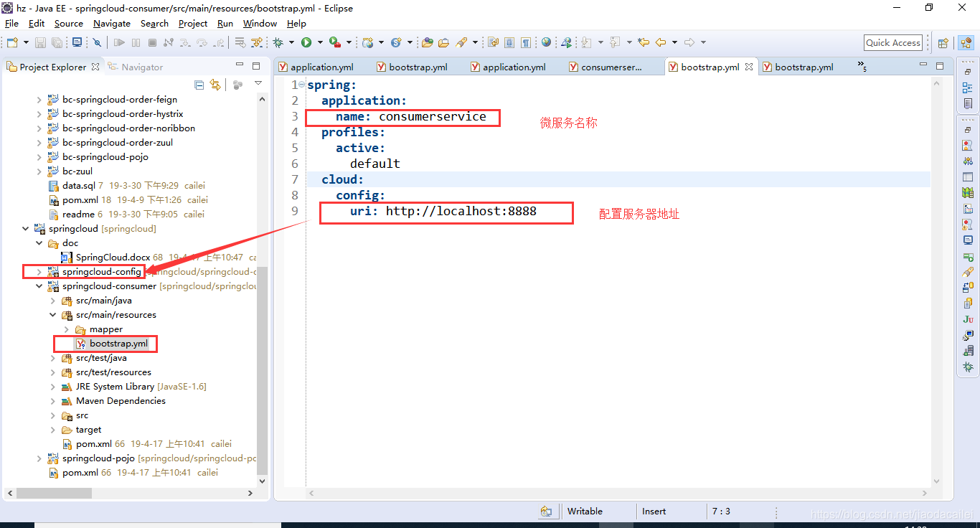Click the Project Explorer horizontal scrollbar thumb

(x=54, y=494)
